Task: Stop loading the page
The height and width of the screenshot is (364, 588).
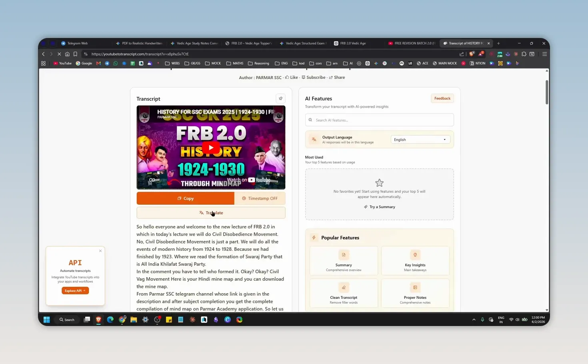Action: [59, 54]
